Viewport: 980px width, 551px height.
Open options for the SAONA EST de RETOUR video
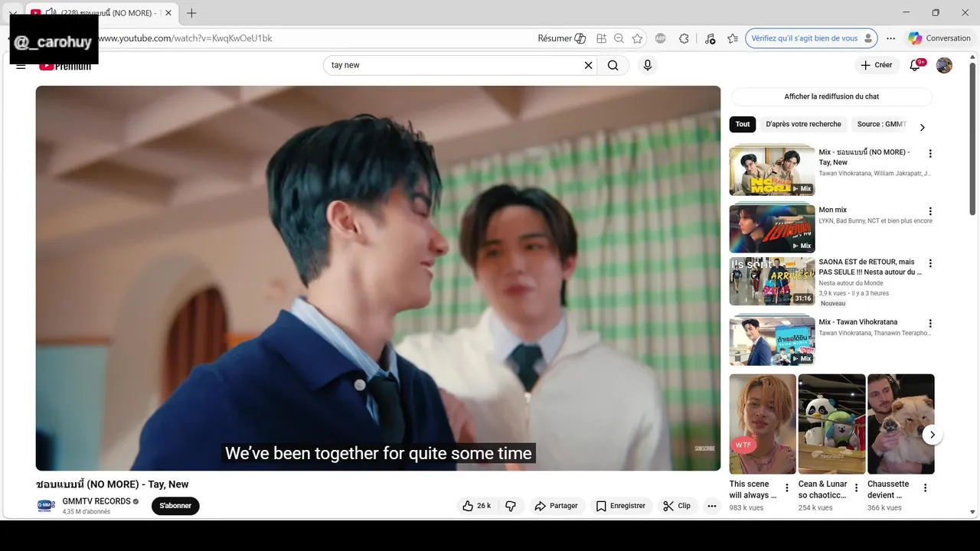point(930,263)
